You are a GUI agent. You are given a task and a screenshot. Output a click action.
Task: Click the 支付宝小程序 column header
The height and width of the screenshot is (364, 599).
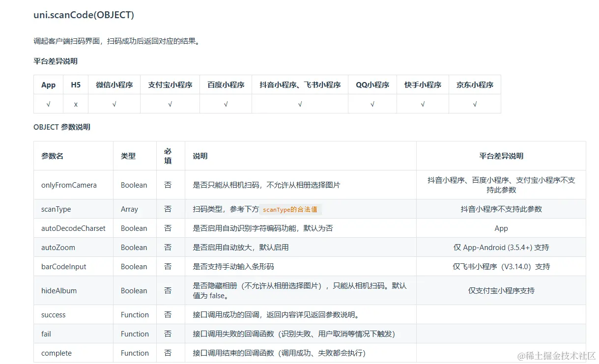170,84
